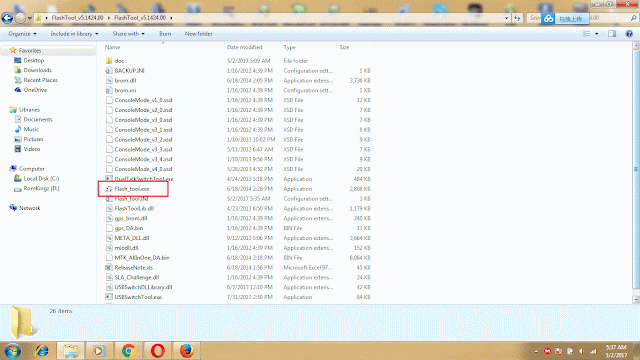Select USBSwitchDLLibrary.dll file name
Screen dimensions: 640x360
(x=143, y=287)
